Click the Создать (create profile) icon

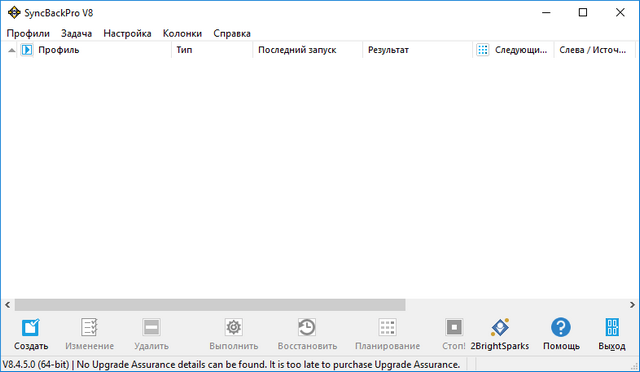pos(31,327)
